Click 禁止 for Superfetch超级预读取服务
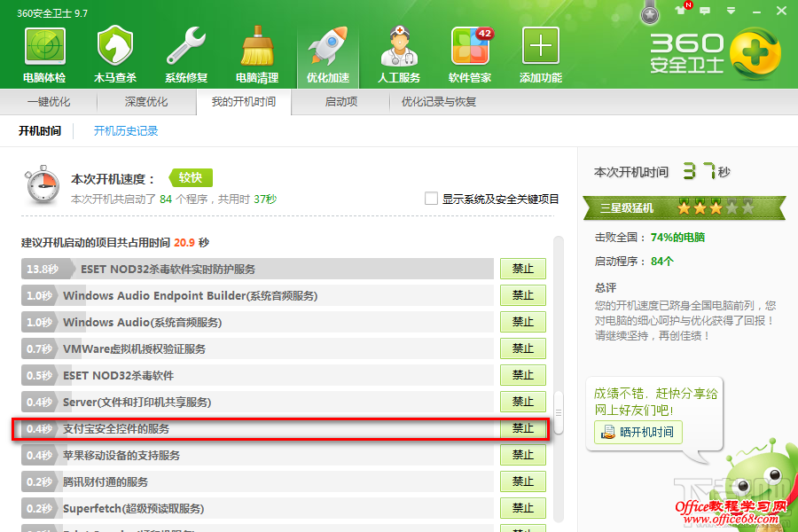 pyautogui.click(x=522, y=508)
